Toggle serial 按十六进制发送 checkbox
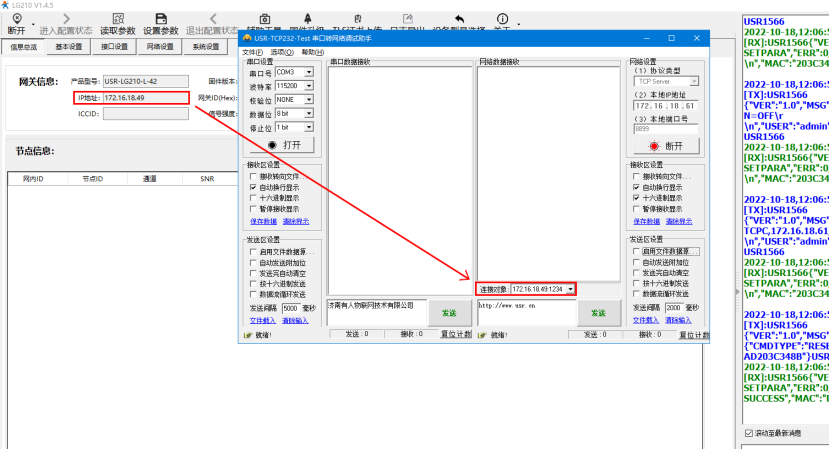The image size is (830, 449). click(x=253, y=284)
